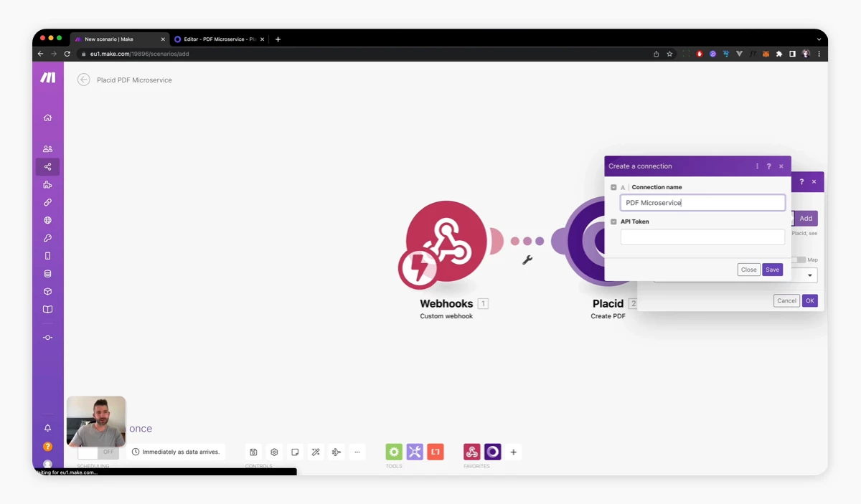The image size is (861, 504).
Task: Open Connections link icon in sidebar
Action: coord(47,202)
